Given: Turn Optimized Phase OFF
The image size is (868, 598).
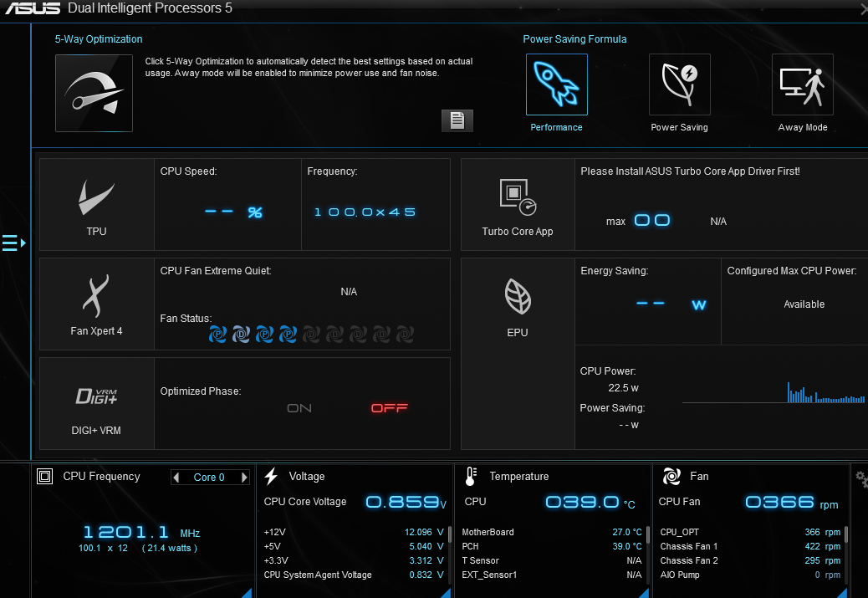Looking at the screenshot, I should pos(389,408).
